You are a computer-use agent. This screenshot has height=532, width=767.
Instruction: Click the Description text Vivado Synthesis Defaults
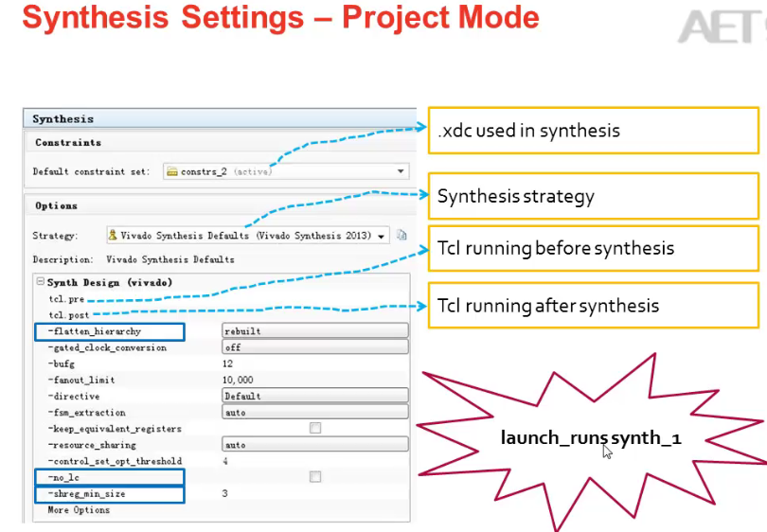click(170, 259)
